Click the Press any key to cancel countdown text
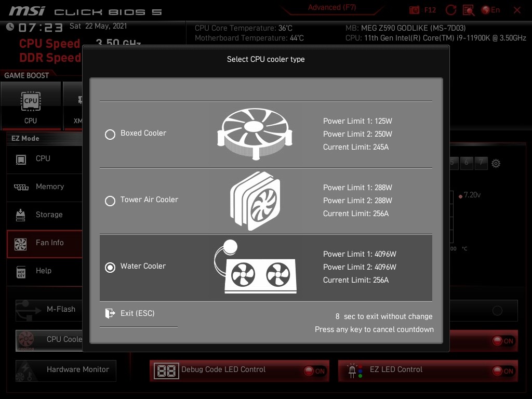Image resolution: width=532 pixels, height=399 pixels. click(x=374, y=329)
